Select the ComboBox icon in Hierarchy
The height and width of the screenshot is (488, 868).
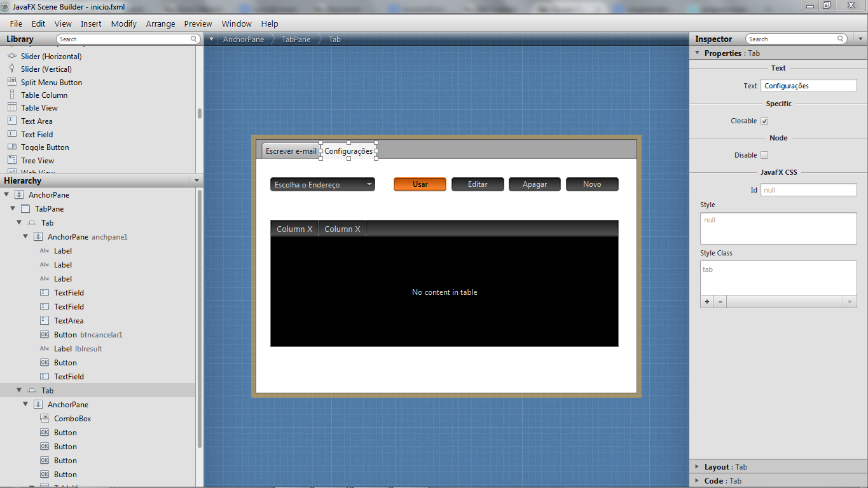45,418
